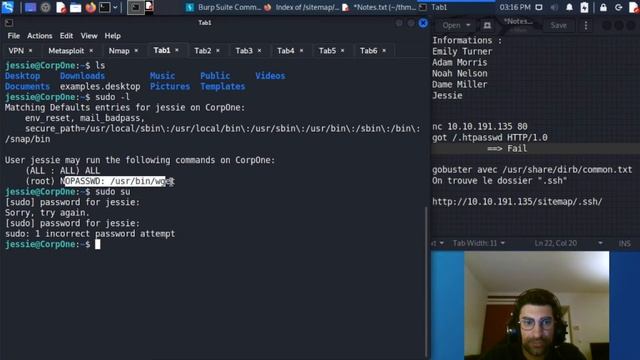Open the View menu in terminal
Image resolution: width=640 pixels, height=360 pixels.
(89, 36)
